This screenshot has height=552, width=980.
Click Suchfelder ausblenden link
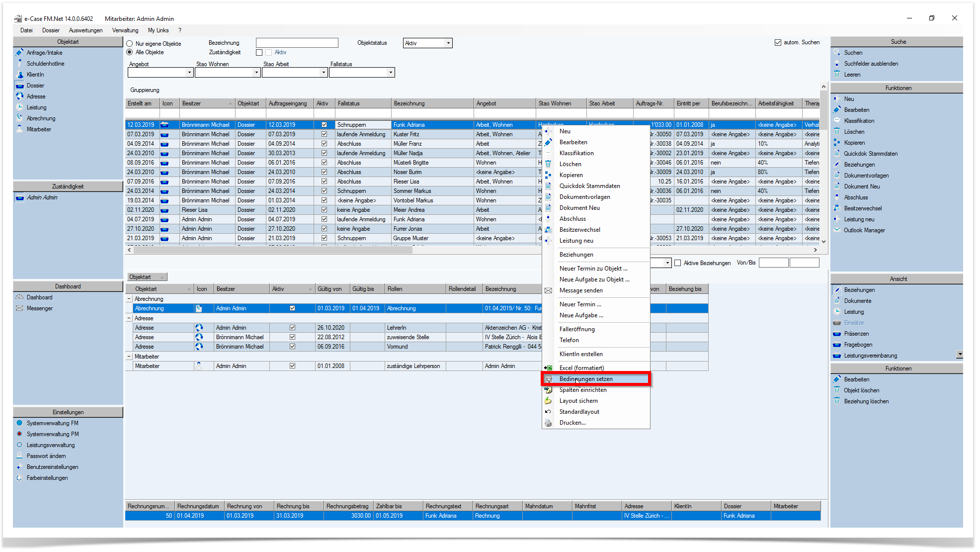871,63
